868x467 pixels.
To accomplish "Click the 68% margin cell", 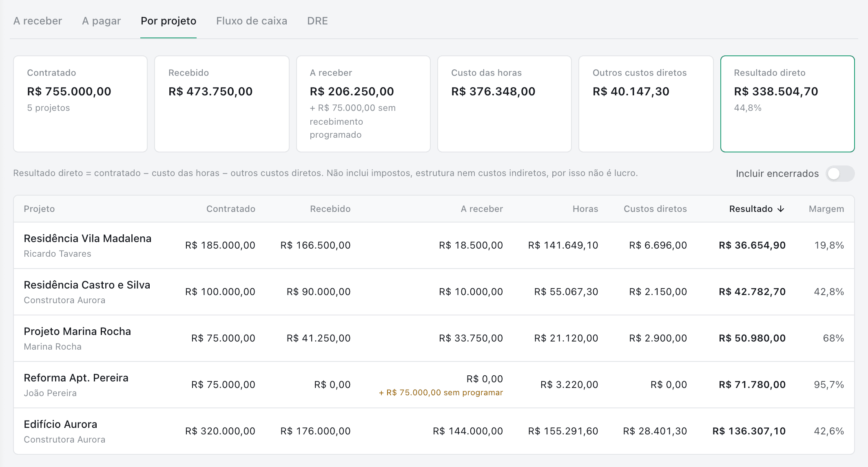I will coord(833,338).
